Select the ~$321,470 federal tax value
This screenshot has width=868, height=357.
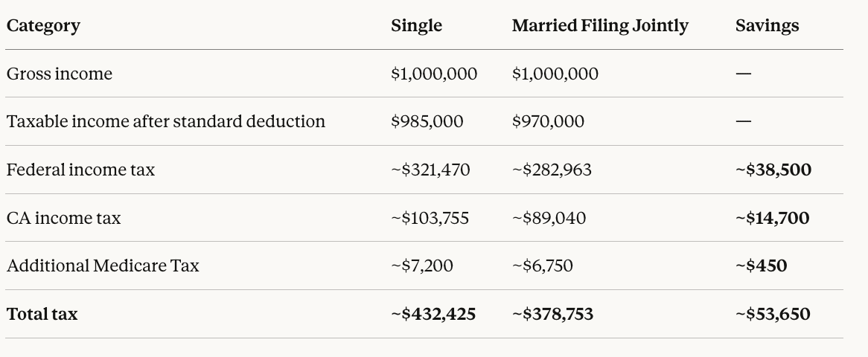(x=430, y=170)
